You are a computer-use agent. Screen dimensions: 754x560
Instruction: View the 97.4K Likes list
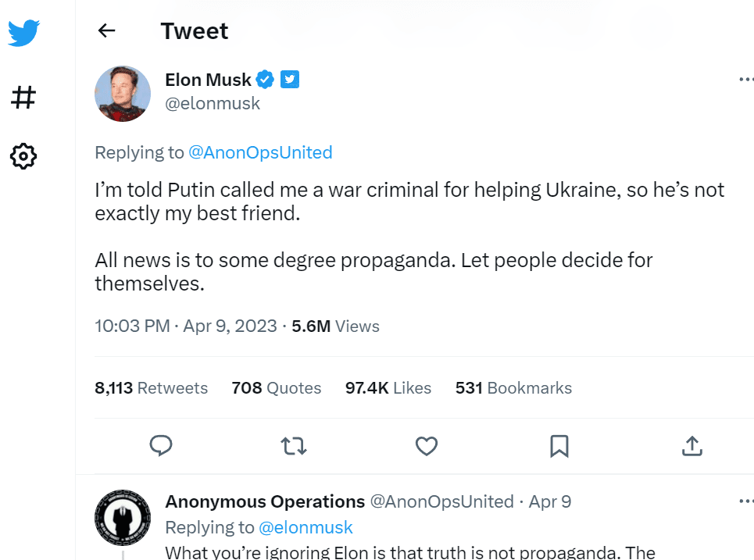[388, 388]
